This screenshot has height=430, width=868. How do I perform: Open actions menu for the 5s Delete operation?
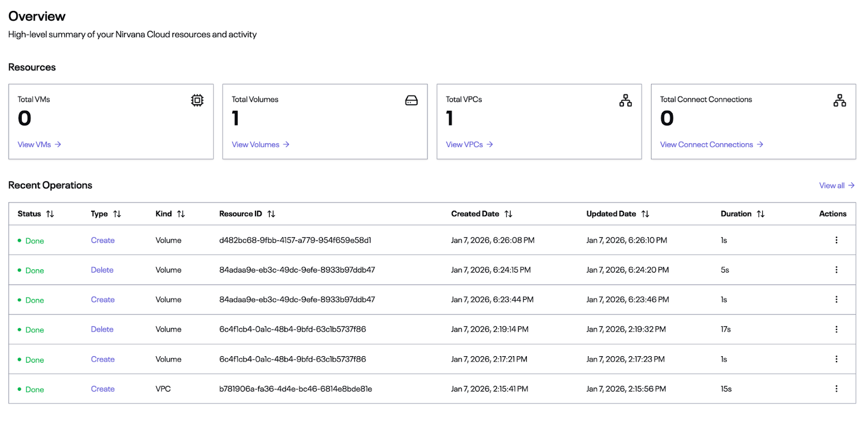[836, 270]
